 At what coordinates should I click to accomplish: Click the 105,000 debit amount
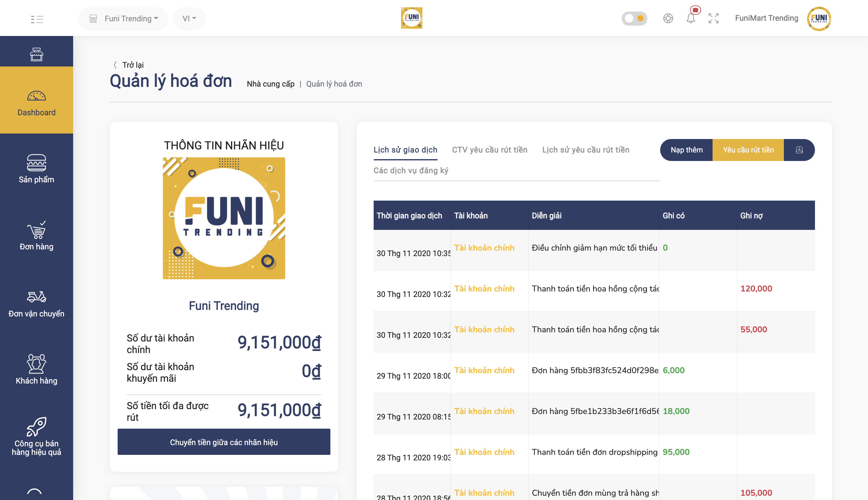tap(756, 493)
